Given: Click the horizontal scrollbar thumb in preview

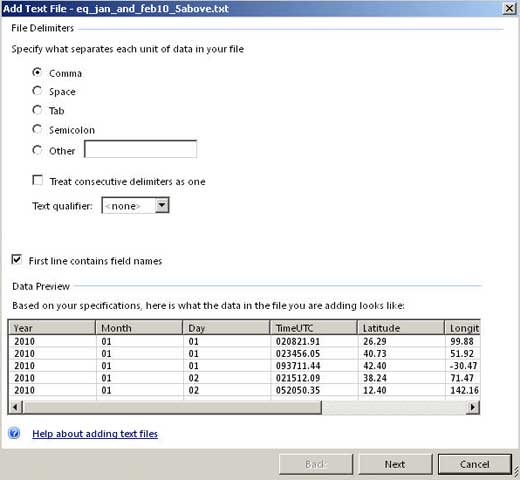Looking at the screenshot, I should pyautogui.click(x=172, y=407).
